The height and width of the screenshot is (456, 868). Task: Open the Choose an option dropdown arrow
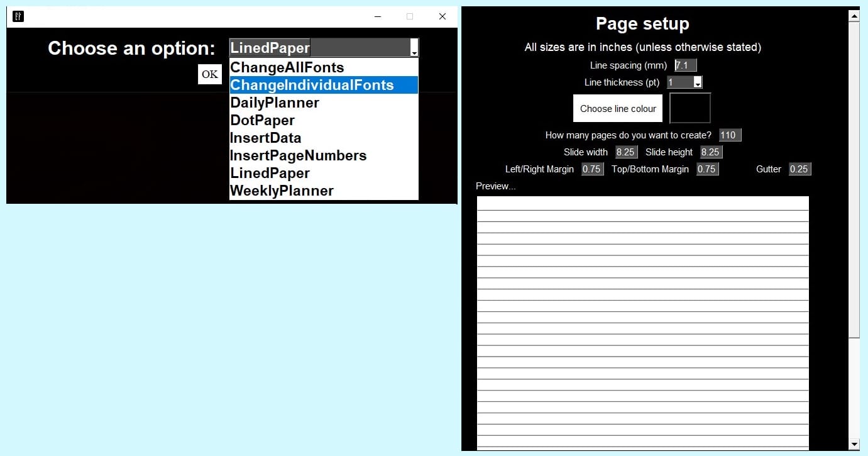pos(414,48)
